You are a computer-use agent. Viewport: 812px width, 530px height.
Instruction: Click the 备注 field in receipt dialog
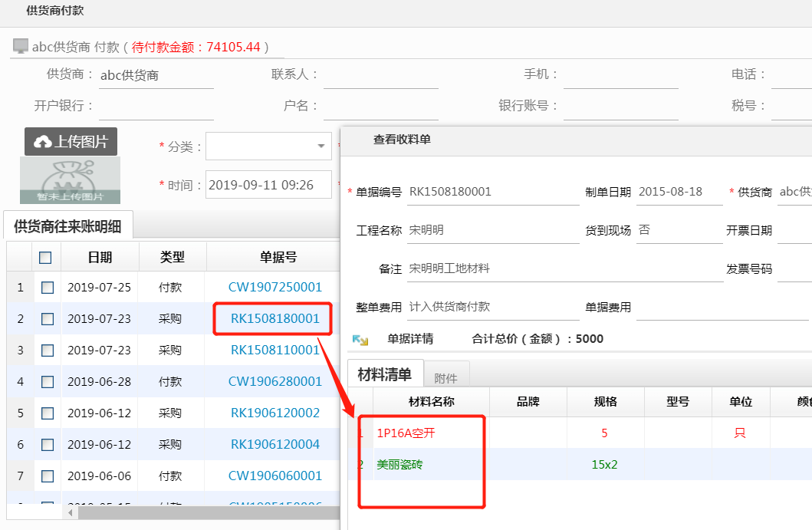pos(564,269)
